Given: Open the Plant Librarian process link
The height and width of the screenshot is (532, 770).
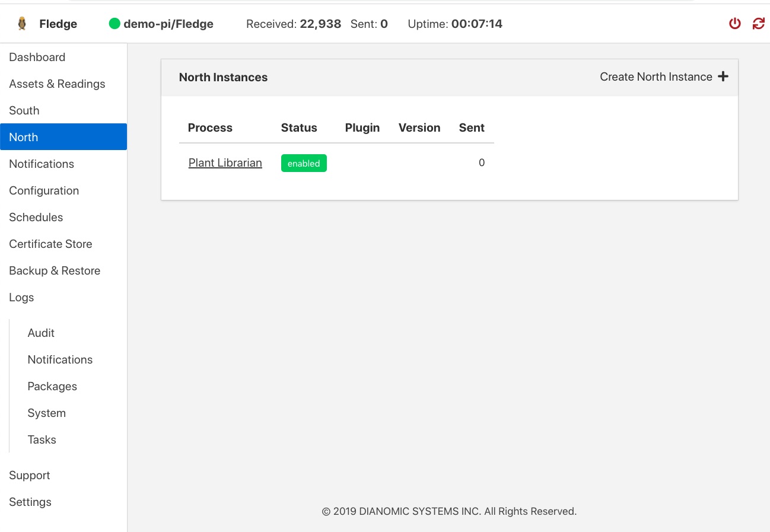Looking at the screenshot, I should [225, 163].
